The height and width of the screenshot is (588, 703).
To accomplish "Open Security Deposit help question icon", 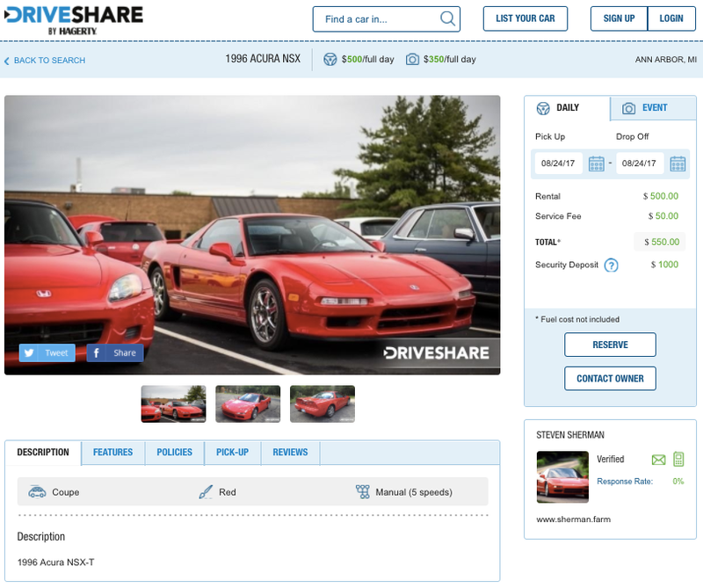I will pos(611,265).
